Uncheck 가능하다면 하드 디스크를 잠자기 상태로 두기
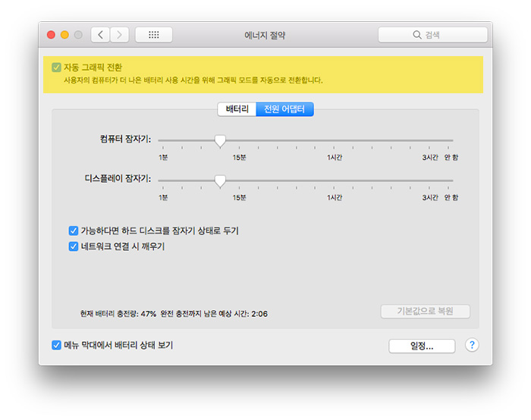This screenshot has width=531, height=420. (x=74, y=230)
